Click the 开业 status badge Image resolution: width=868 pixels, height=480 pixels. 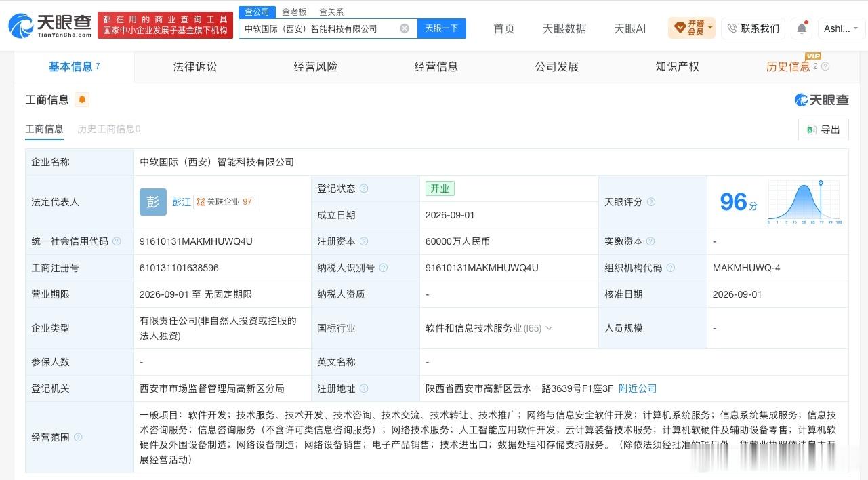coord(440,188)
